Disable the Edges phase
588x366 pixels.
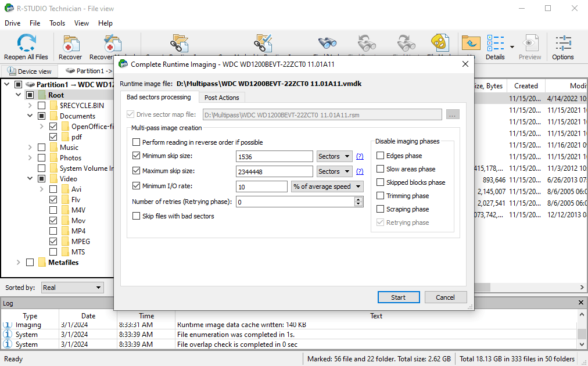[380, 156]
